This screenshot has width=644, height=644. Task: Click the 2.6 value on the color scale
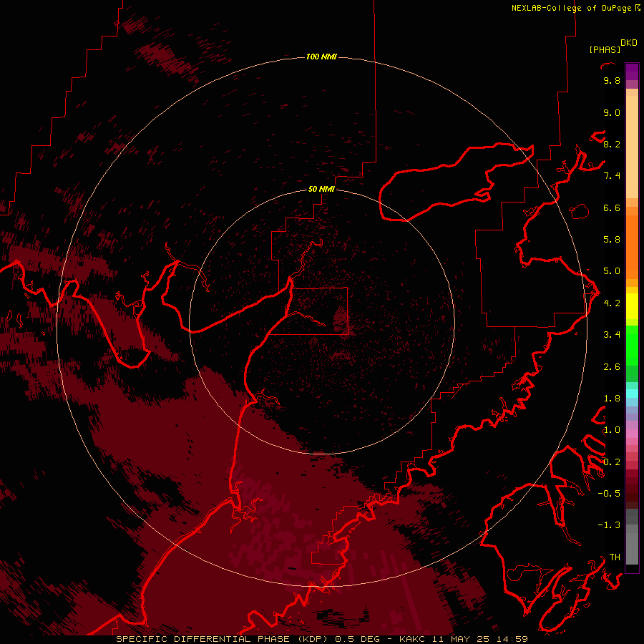pos(612,366)
